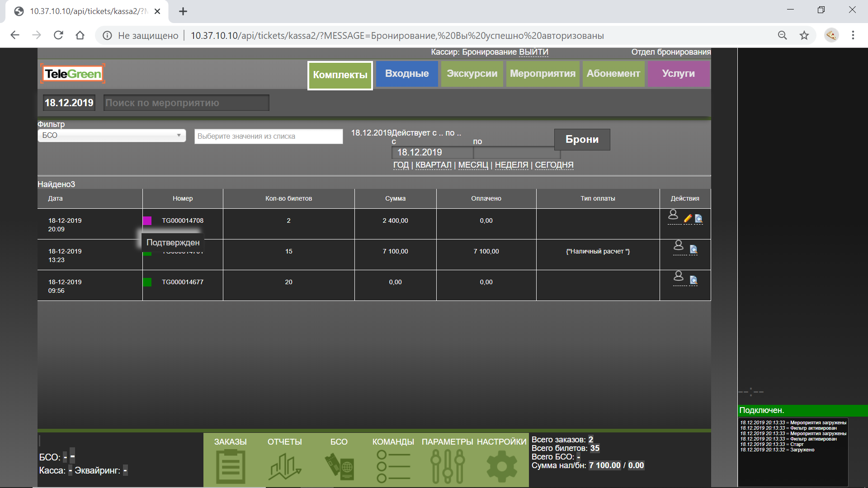
Task: Open the ЗАКАЗЫ clipboard icon
Action: click(x=231, y=466)
